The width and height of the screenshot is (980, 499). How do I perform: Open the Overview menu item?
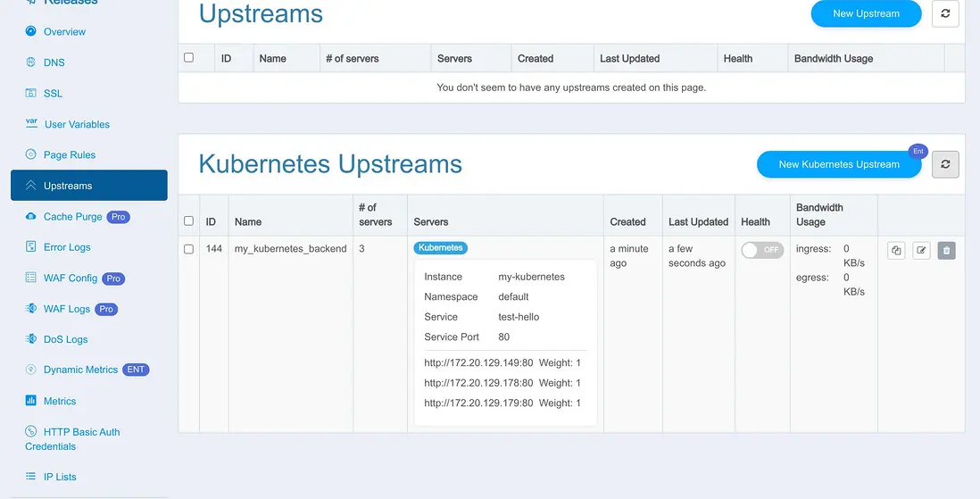[x=64, y=32]
